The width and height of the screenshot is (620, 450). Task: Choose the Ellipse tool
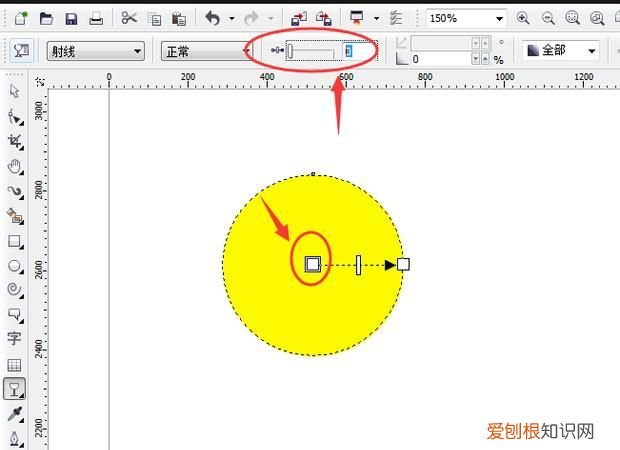(15, 266)
